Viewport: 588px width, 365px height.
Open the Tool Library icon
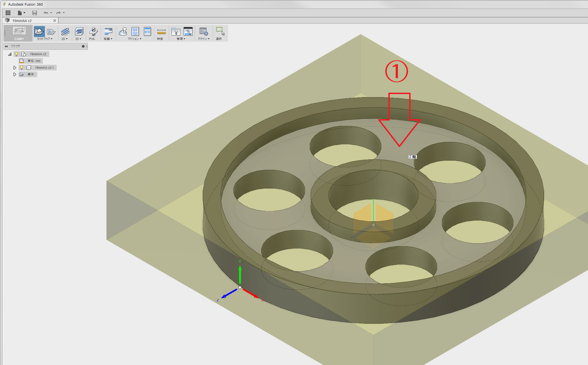pyautogui.click(x=176, y=32)
